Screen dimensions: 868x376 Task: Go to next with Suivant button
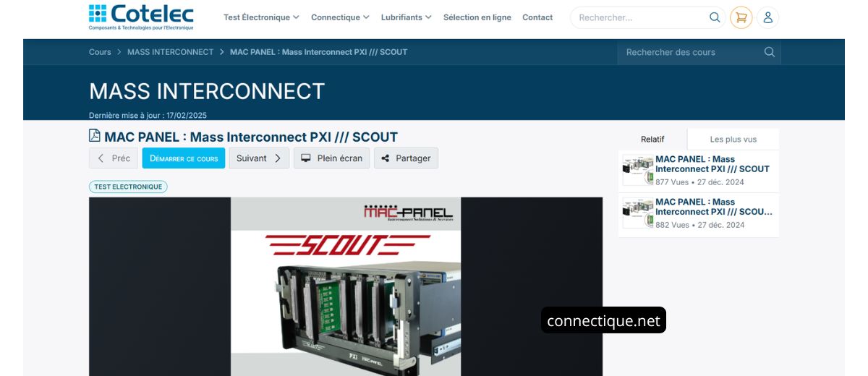[x=259, y=158]
